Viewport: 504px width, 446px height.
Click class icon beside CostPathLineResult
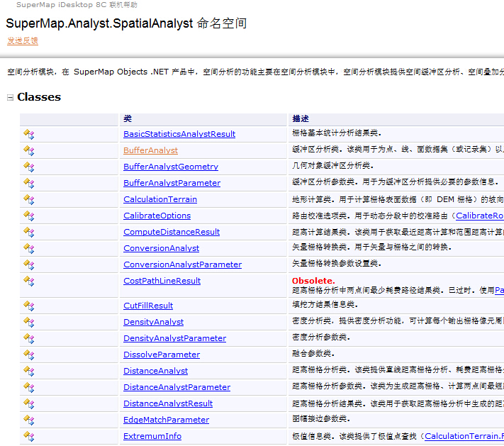pyautogui.click(x=28, y=281)
